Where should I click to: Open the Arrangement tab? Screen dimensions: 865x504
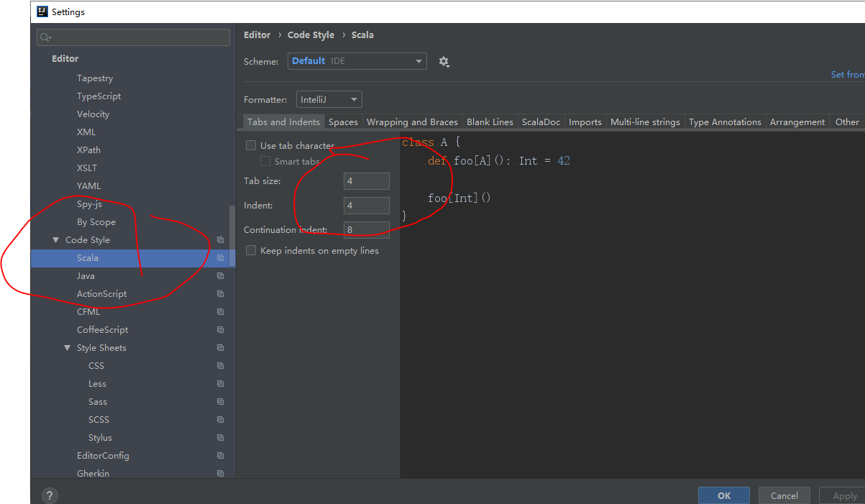click(797, 122)
